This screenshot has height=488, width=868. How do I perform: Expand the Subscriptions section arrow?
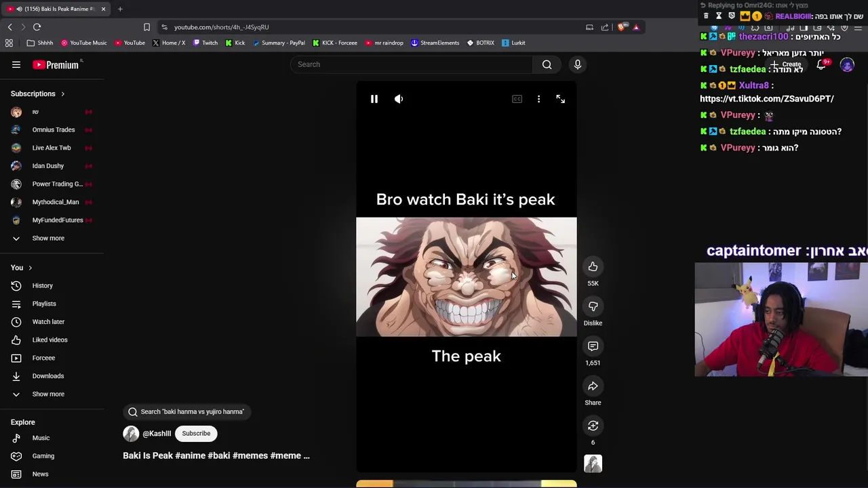[x=62, y=94]
